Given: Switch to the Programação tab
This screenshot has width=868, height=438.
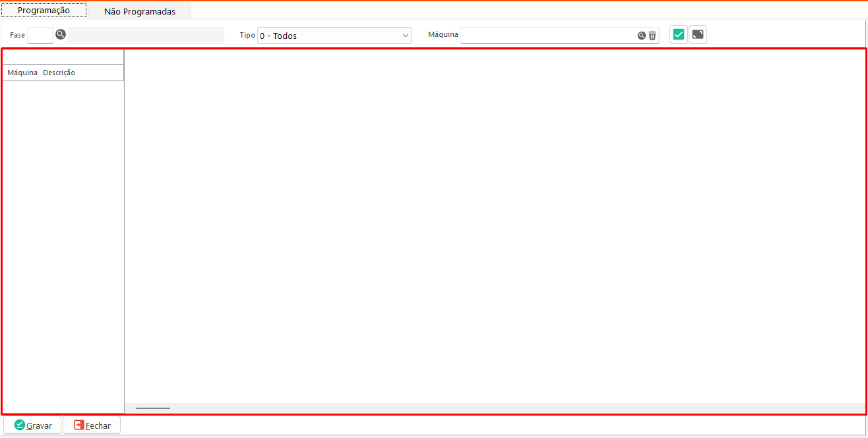Looking at the screenshot, I should pyautogui.click(x=44, y=11).
